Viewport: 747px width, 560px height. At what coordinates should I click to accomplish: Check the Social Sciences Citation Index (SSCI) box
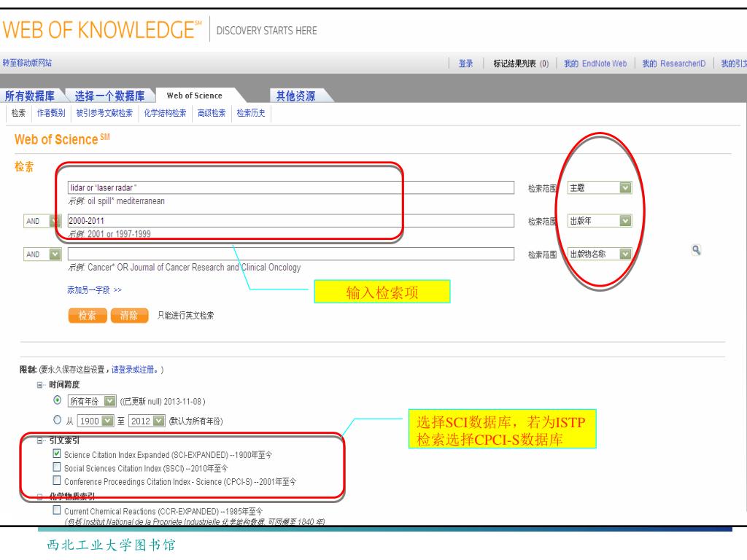point(57,467)
